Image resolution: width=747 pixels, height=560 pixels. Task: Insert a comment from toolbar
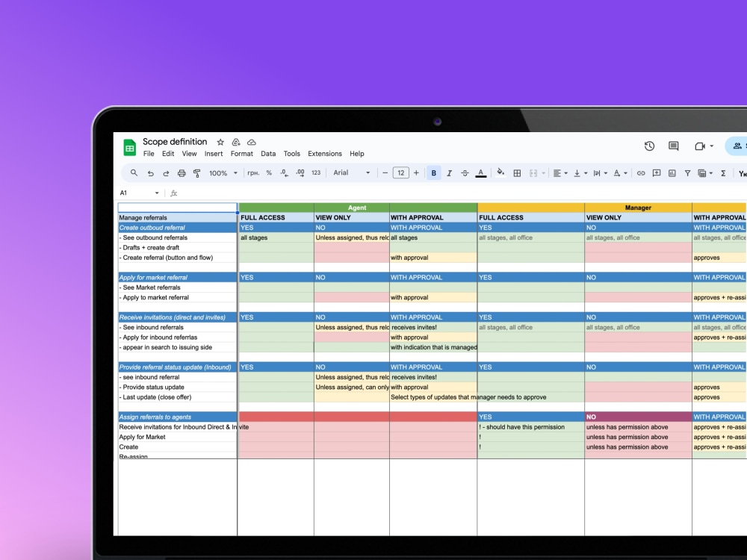[x=657, y=173]
